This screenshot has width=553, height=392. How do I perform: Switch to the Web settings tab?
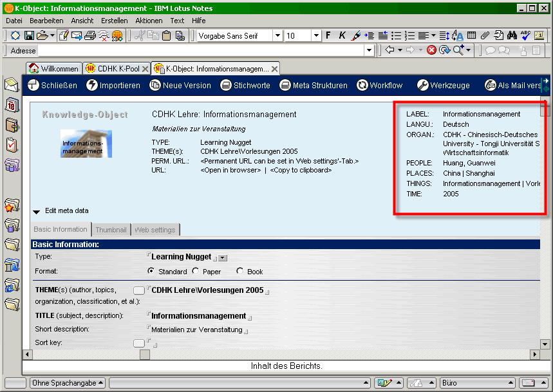click(x=155, y=230)
